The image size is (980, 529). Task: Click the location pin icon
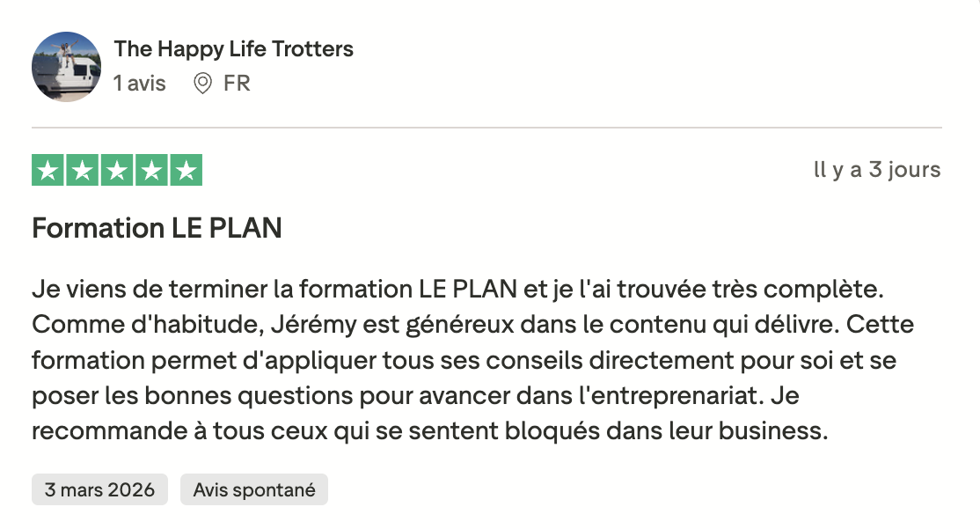[x=203, y=84]
